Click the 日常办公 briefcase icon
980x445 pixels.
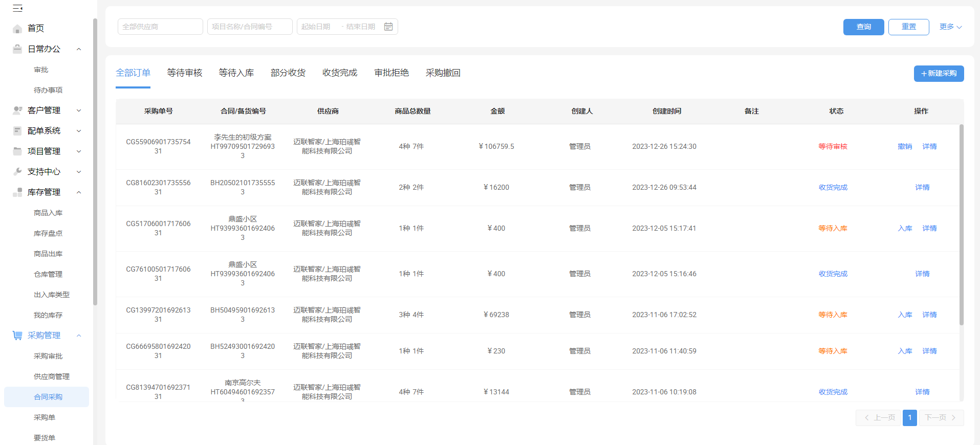point(17,49)
